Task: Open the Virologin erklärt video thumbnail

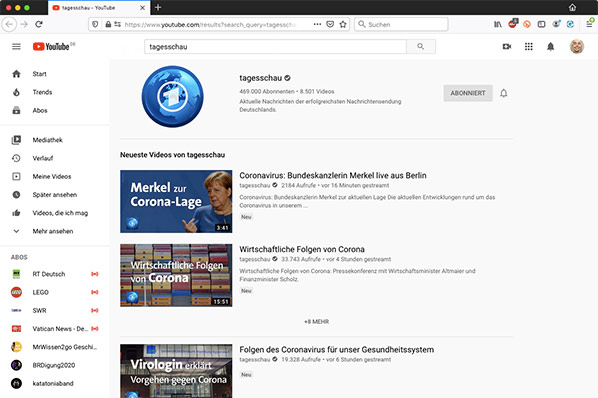Action: click(x=176, y=371)
